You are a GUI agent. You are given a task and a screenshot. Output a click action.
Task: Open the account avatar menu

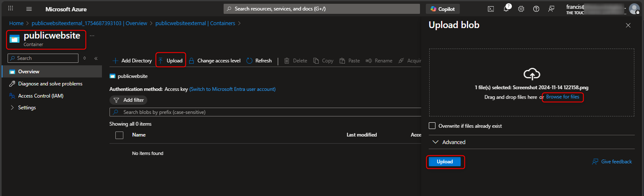(634, 9)
